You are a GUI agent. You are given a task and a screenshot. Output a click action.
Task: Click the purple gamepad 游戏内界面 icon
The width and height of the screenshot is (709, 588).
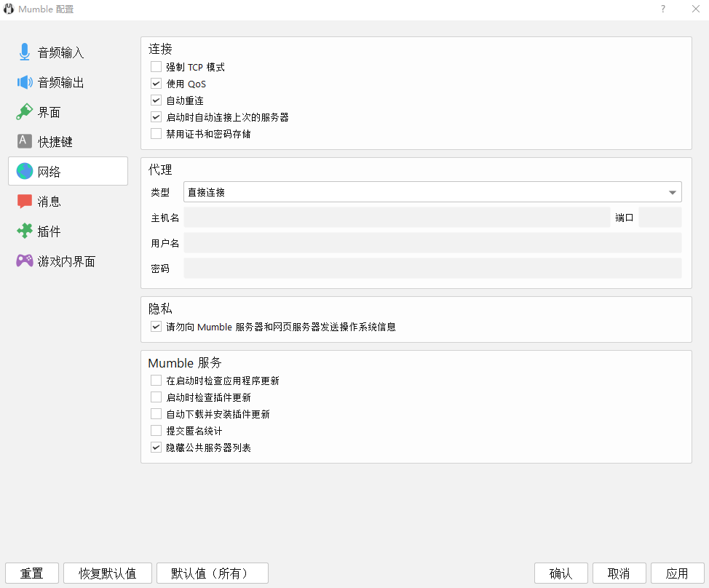[x=25, y=261]
